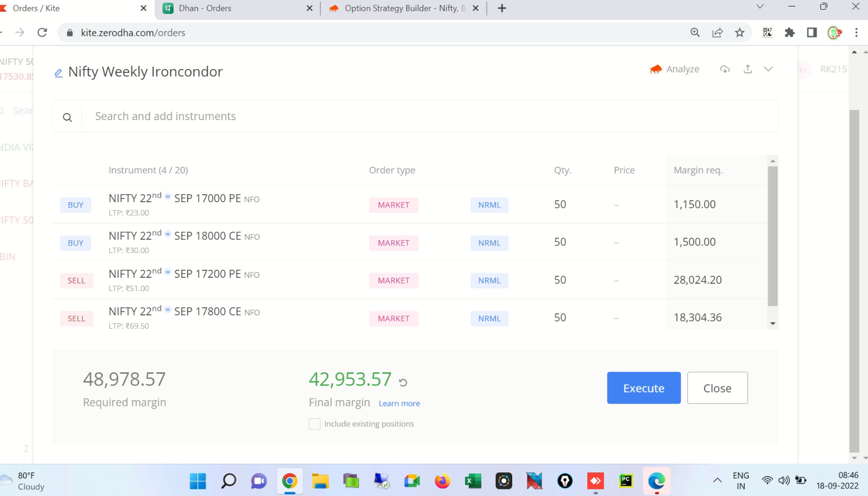868x496 pixels.
Task: Open Microsoft Edge from the taskbar
Action: (x=656, y=481)
